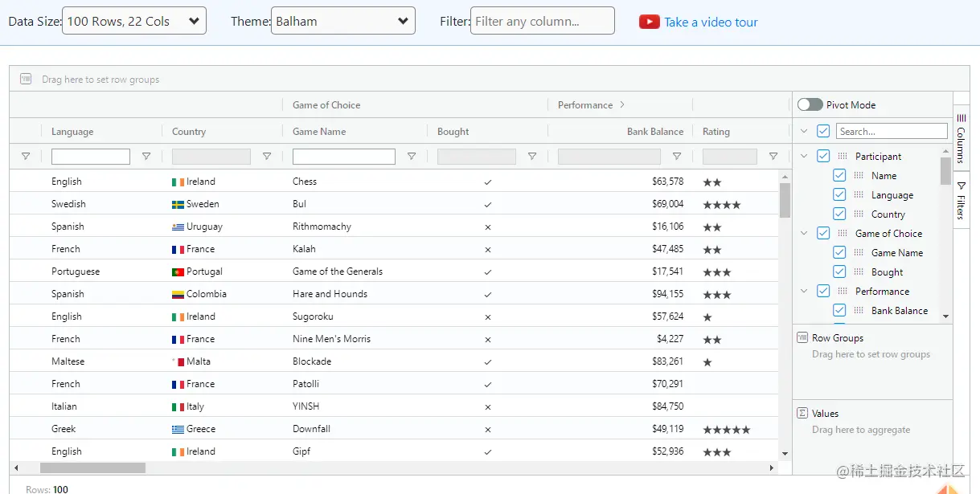980x494 pixels.
Task: Click the Language column filter funnel icon
Action: [146, 157]
